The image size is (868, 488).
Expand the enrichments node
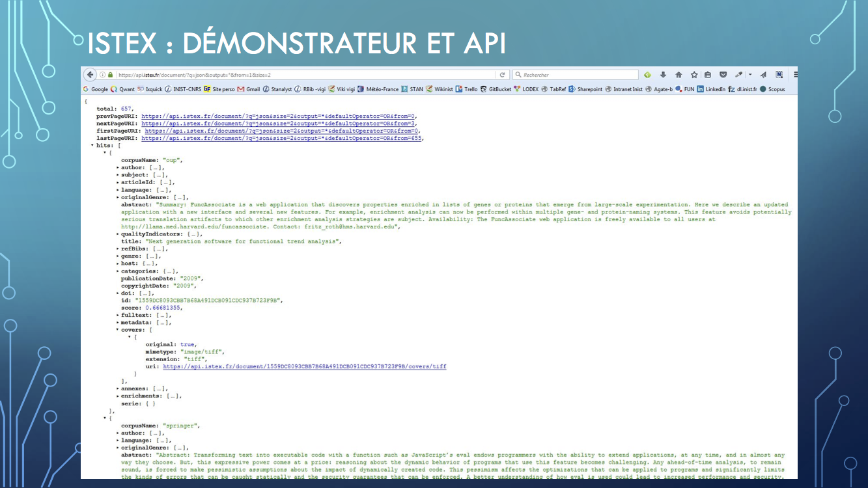click(118, 396)
